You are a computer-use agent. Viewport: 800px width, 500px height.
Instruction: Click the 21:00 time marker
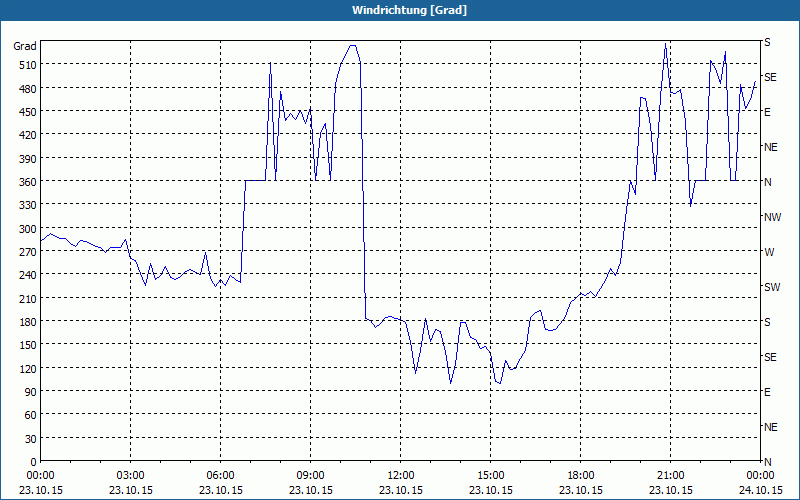[x=670, y=476]
